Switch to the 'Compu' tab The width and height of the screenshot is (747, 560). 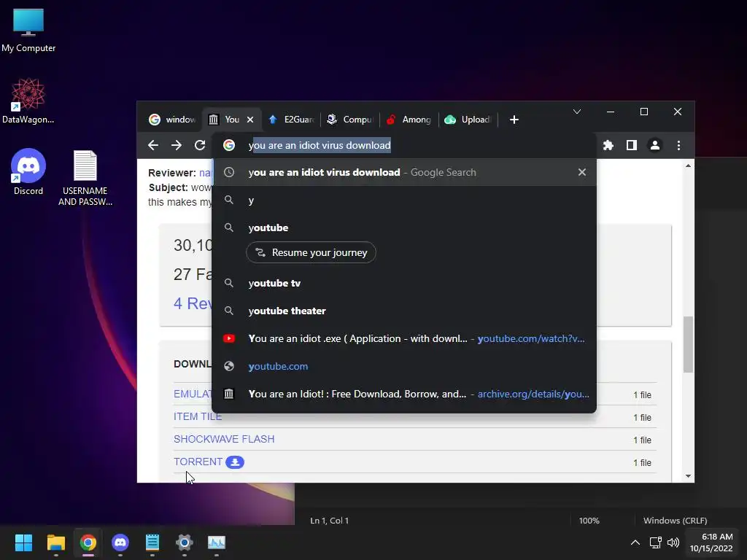pos(349,120)
